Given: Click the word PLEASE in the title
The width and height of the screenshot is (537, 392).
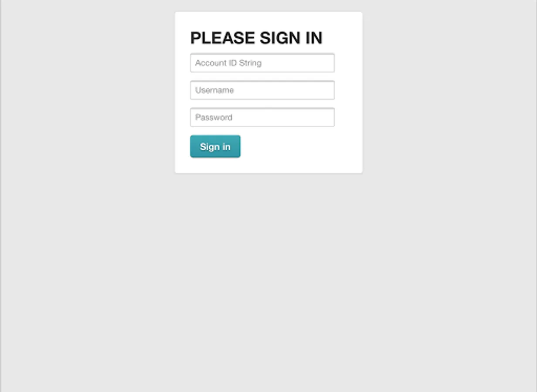Looking at the screenshot, I should pos(223,38).
